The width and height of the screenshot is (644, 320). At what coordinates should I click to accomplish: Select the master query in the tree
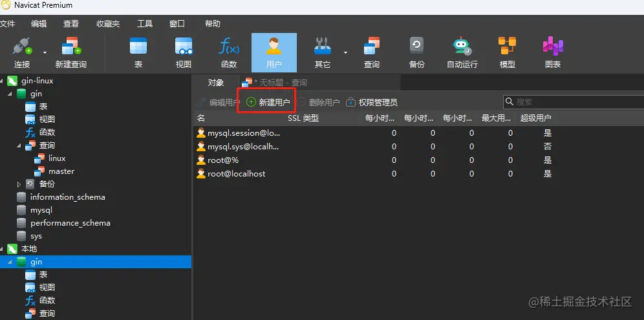pyautogui.click(x=61, y=171)
